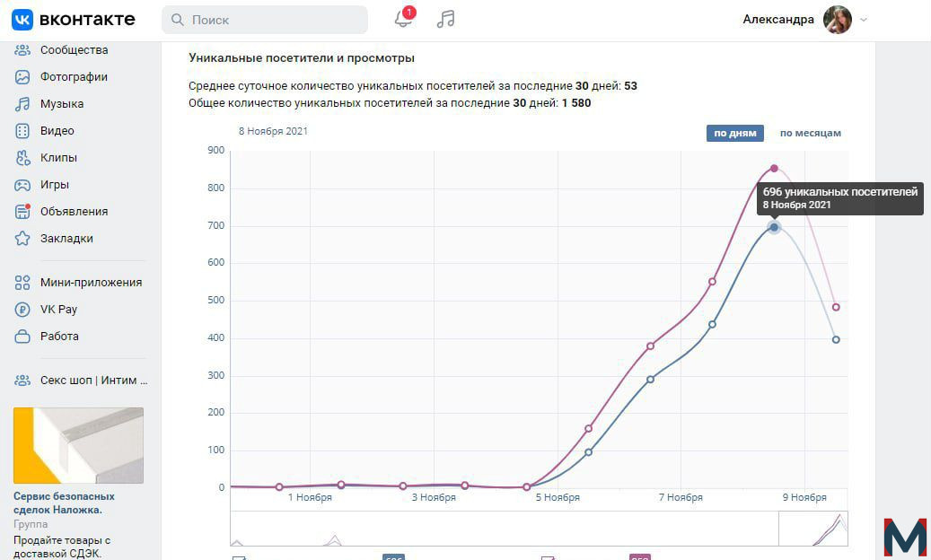Go to Сообщества in the sidebar
931x560 pixels.
tap(75, 50)
